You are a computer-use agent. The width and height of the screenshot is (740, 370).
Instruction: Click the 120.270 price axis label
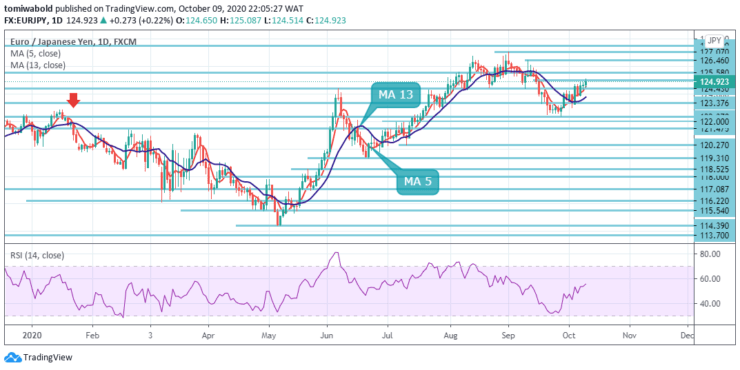pos(715,145)
